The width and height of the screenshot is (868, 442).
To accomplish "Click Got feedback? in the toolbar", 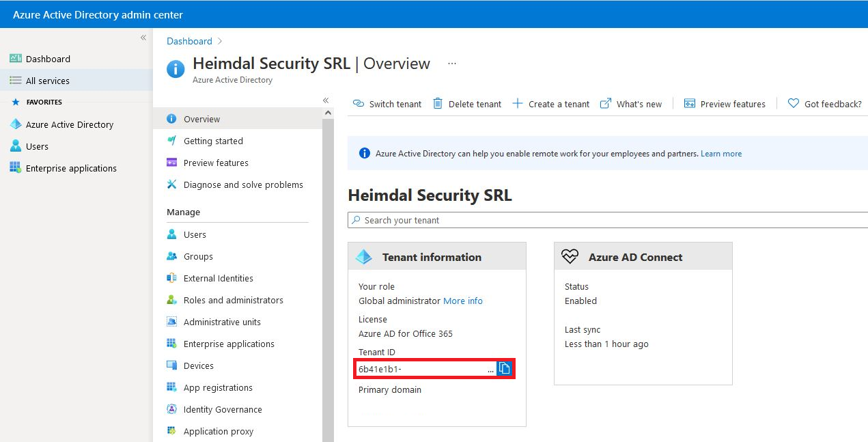I will point(824,104).
